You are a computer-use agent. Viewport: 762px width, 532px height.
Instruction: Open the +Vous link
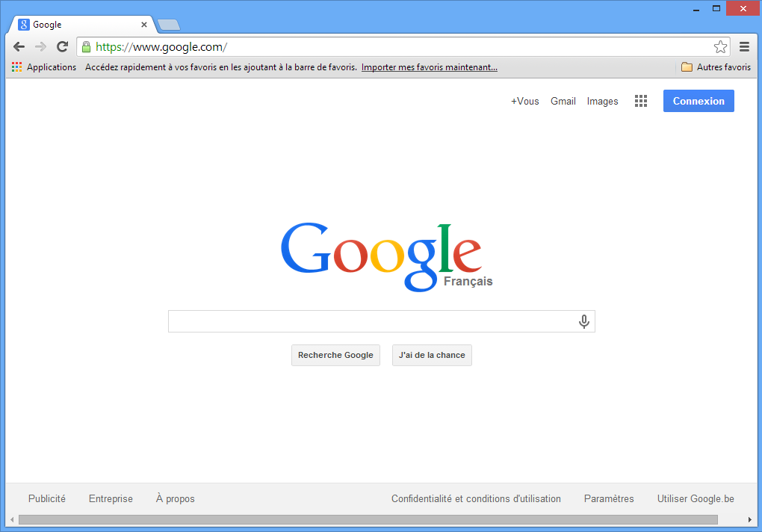(525, 101)
